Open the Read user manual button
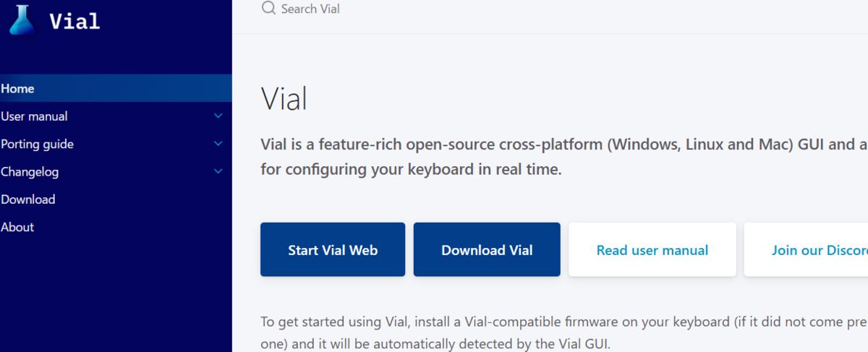 tap(652, 249)
